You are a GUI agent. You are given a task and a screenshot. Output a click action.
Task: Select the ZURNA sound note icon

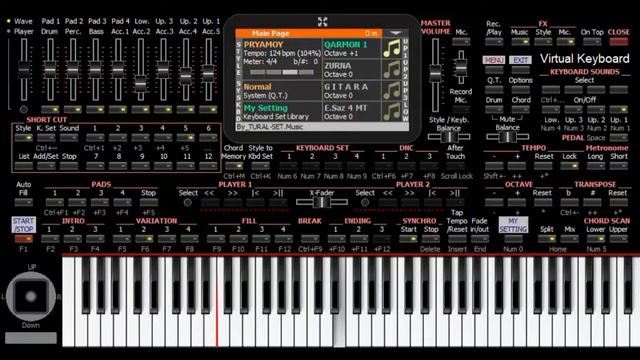(391, 70)
